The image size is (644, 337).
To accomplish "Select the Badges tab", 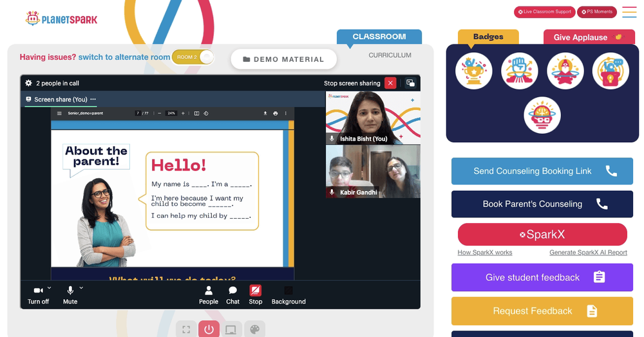I will [488, 37].
